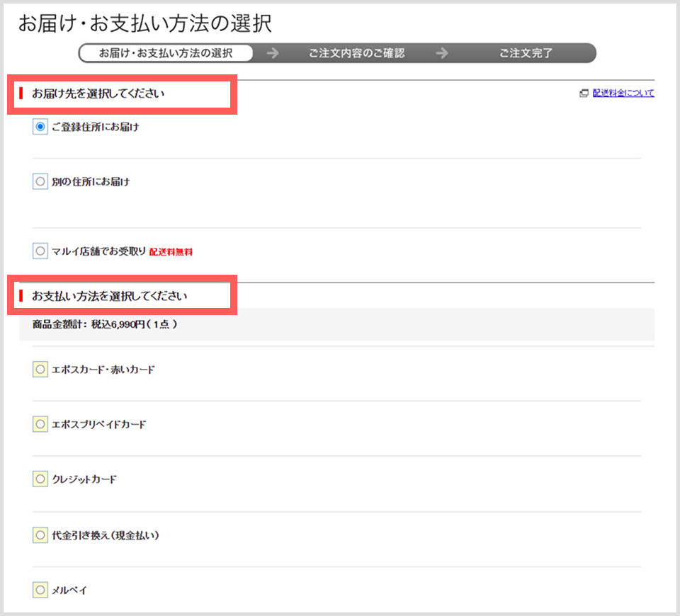Choose クレジットカード payment method
The height and width of the screenshot is (616, 680).
[x=41, y=479]
